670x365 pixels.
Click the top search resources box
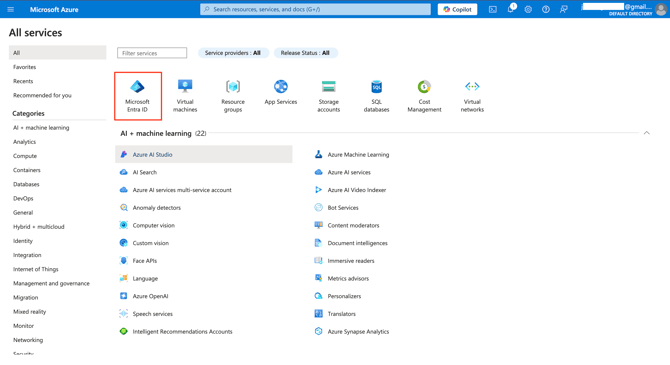click(315, 9)
